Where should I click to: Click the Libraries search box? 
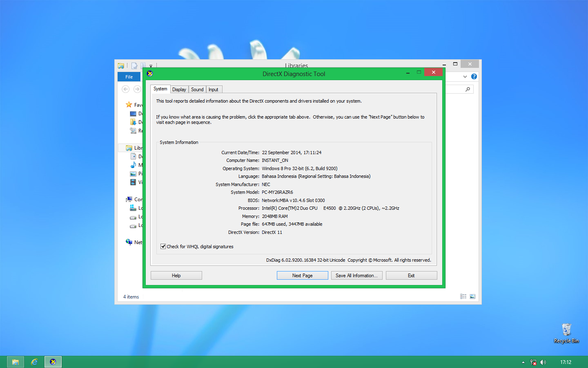tap(459, 89)
